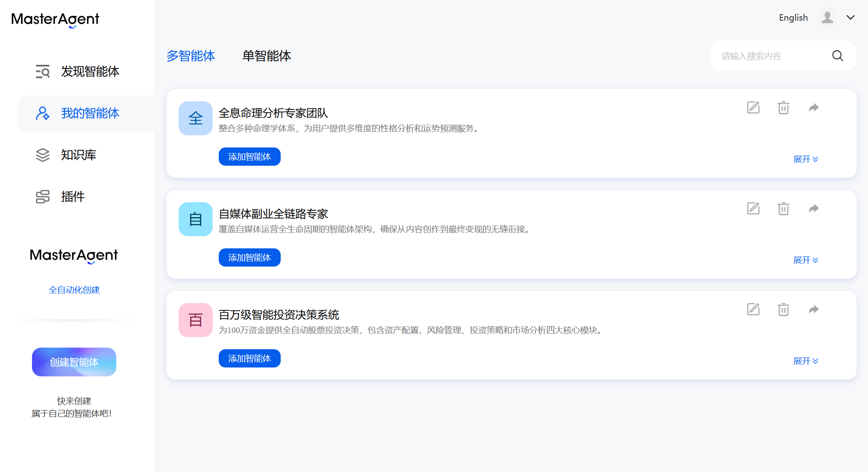Click the 创建智能体 button
This screenshot has width=868, height=472.
tap(74, 362)
